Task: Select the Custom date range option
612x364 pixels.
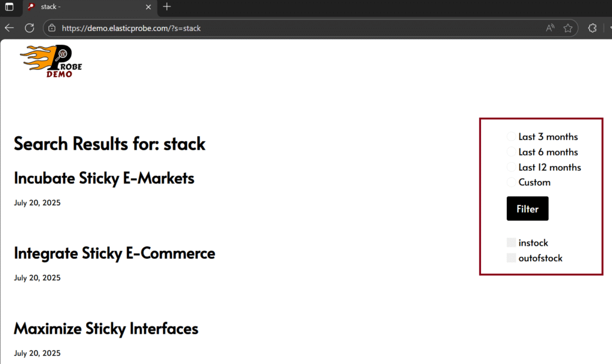Action: click(512, 182)
